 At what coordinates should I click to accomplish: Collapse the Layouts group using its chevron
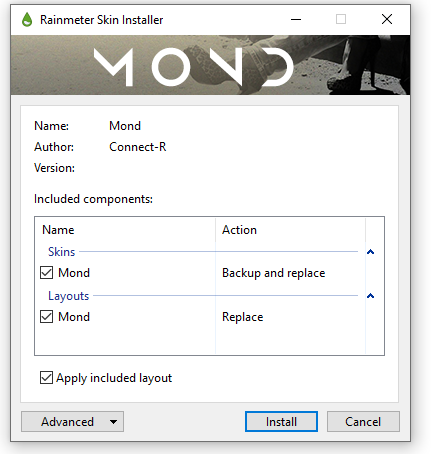(370, 296)
